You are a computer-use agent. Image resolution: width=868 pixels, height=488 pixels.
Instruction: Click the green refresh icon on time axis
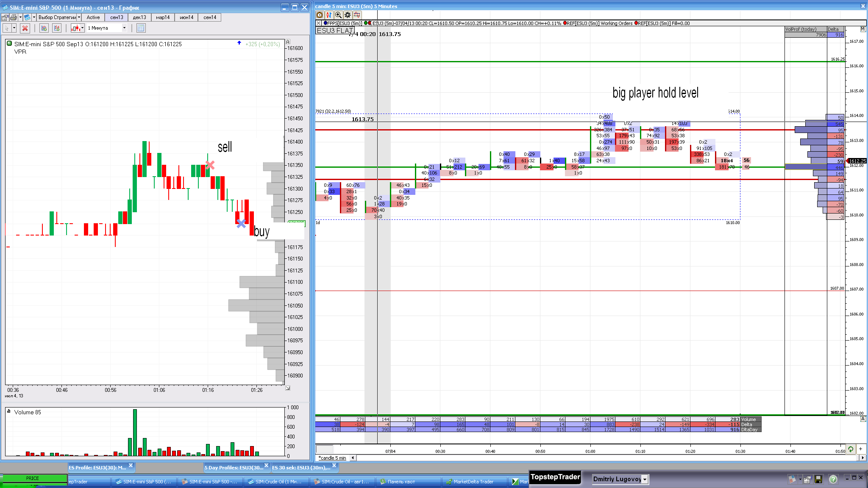click(x=851, y=449)
